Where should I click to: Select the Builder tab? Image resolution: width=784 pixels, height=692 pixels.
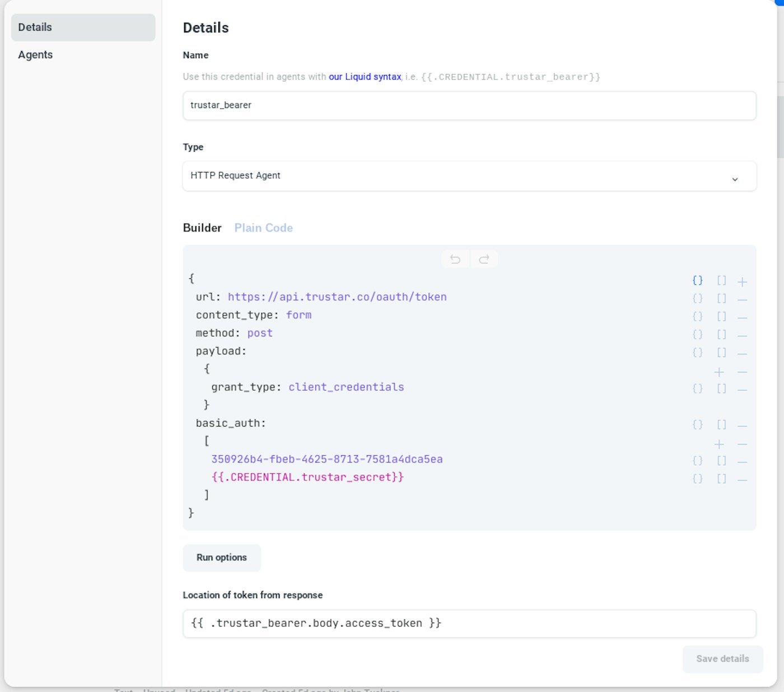pos(202,228)
